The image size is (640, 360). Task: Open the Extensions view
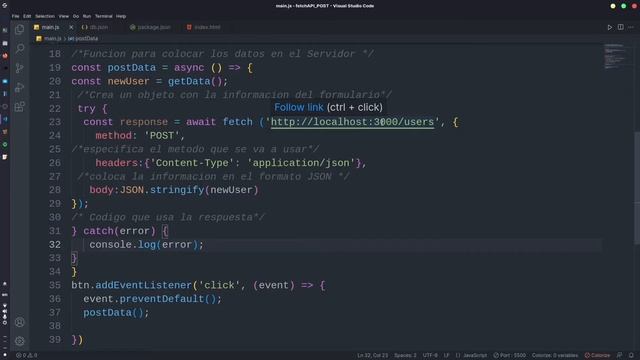coord(20,107)
